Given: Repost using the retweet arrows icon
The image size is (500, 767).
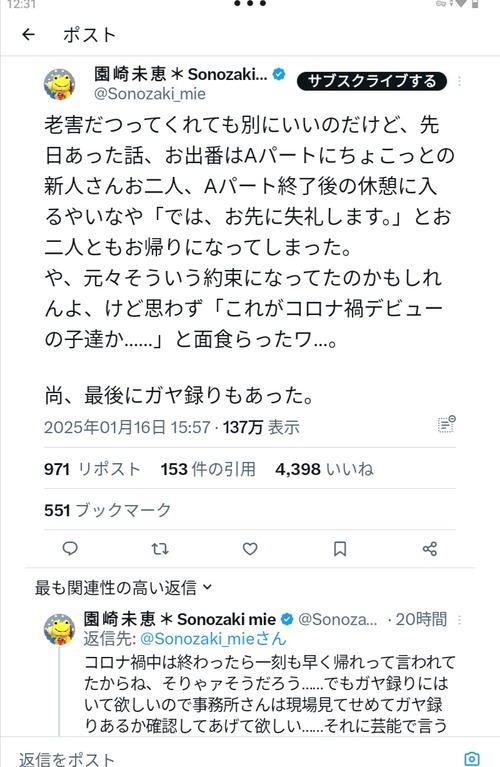Looking at the screenshot, I should [x=160, y=549].
